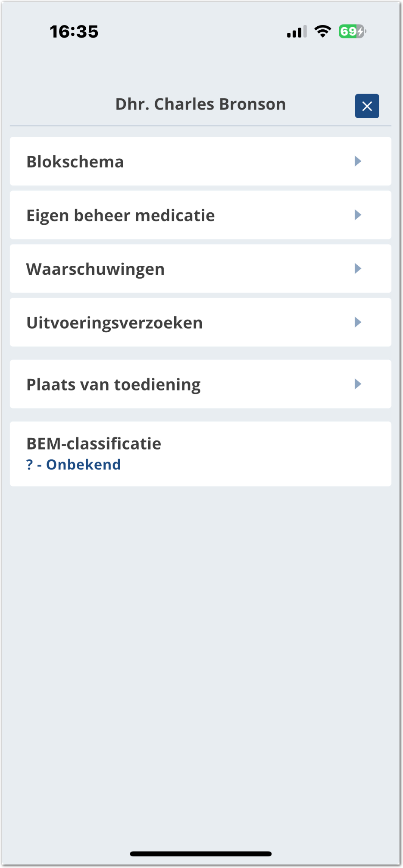Tap the 16:35 clock in status bar
Image resolution: width=403 pixels, height=868 pixels.
tap(74, 31)
